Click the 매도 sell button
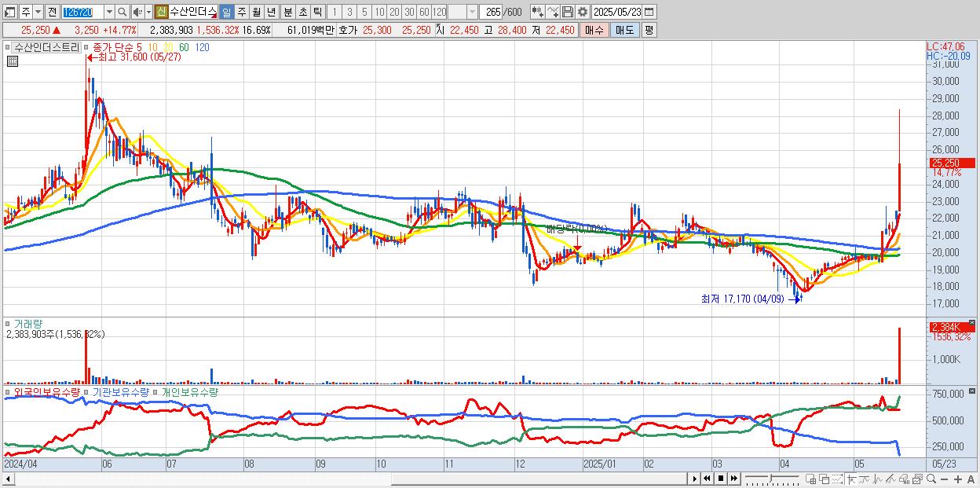The image size is (980, 488). [x=624, y=30]
